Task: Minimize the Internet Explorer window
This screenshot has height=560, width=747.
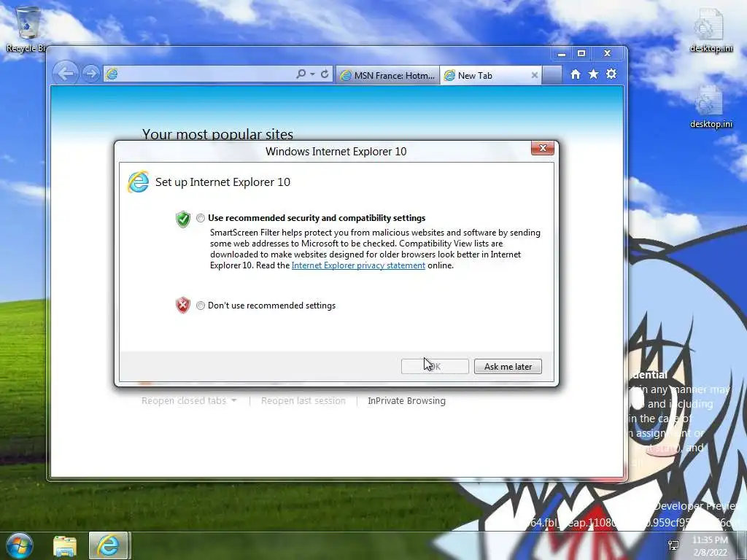Action: pyautogui.click(x=562, y=54)
